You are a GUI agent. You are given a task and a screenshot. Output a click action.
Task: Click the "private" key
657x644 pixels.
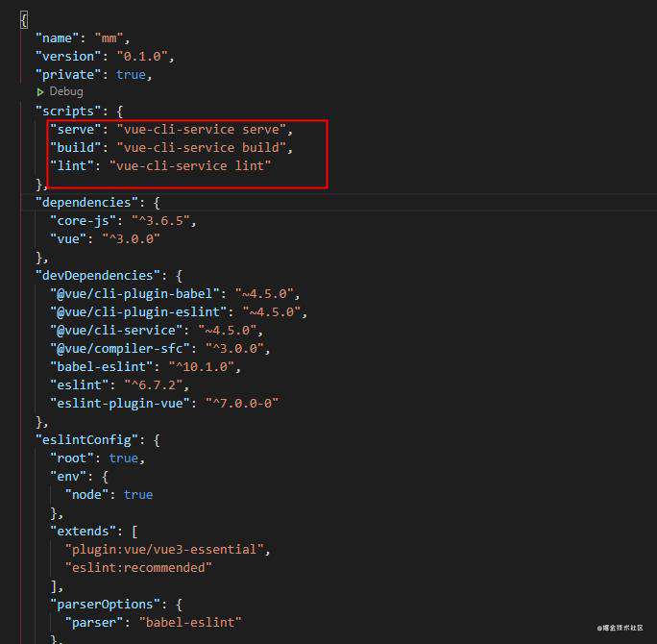click(x=68, y=75)
